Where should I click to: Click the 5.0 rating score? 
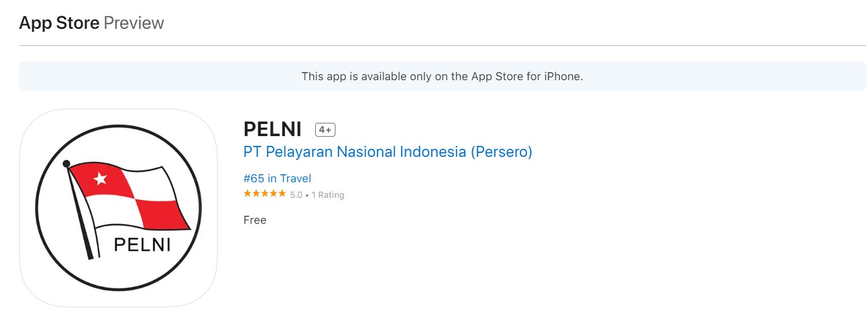click(x=296, y=195)
